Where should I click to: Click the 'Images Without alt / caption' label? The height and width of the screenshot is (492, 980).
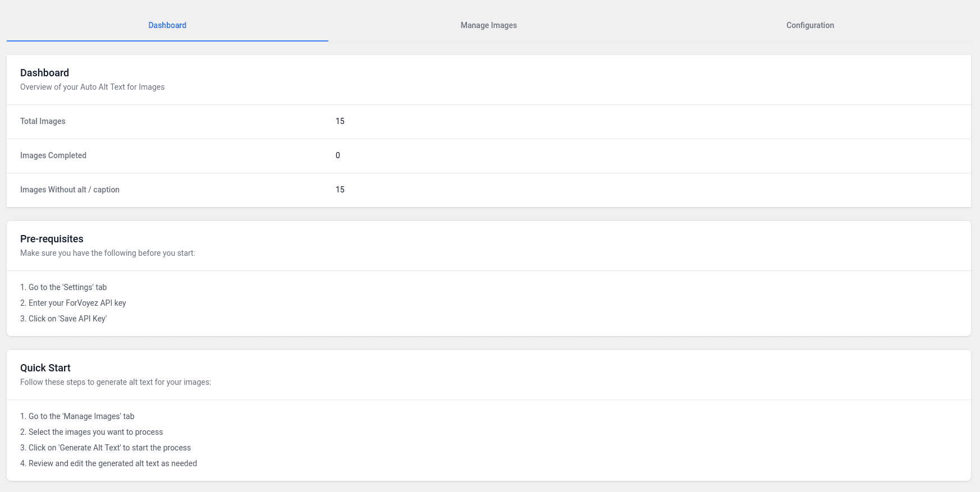point(70,190)
